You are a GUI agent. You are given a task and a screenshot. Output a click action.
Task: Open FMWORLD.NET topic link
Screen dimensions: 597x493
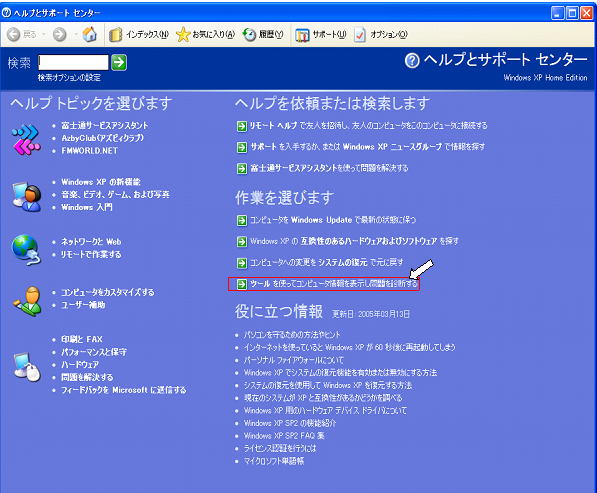[89, 151]
